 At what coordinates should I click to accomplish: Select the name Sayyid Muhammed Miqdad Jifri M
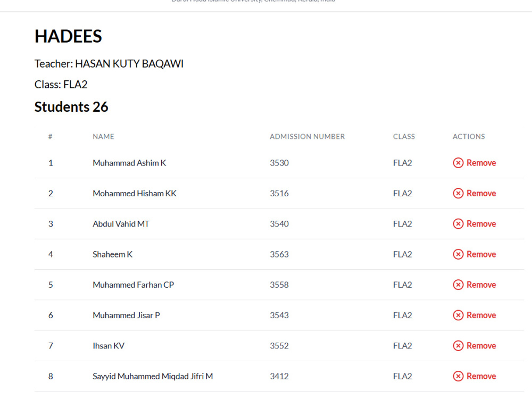tap(153, 376)
